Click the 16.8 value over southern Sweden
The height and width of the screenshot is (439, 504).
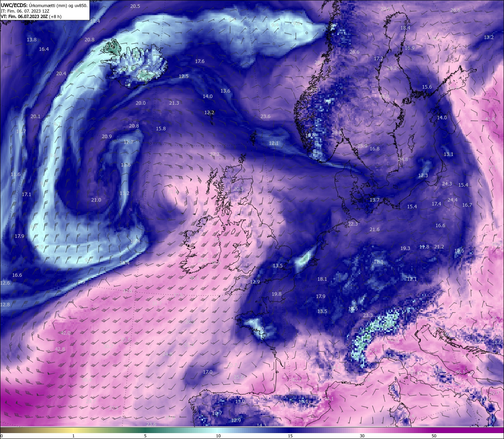[x=374, y=149]
